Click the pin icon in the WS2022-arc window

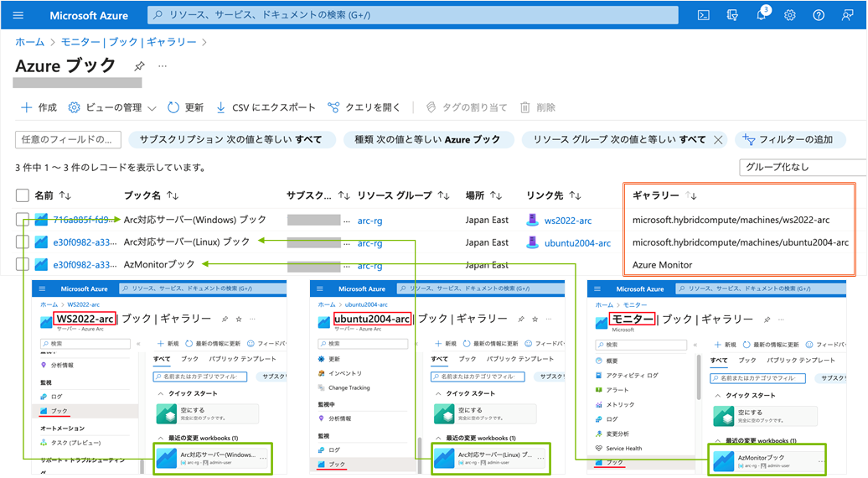click(225, 319)
